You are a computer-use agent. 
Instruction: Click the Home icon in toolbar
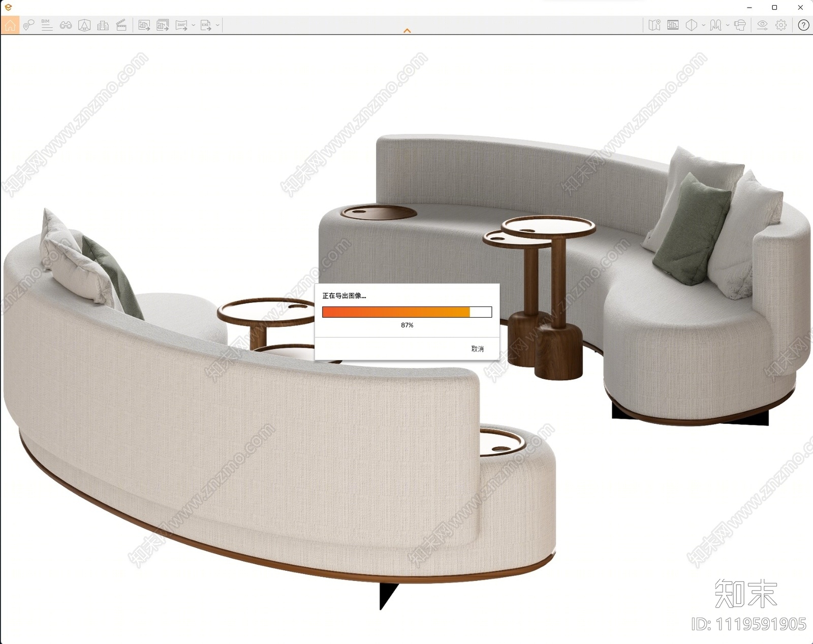point(10,25)
